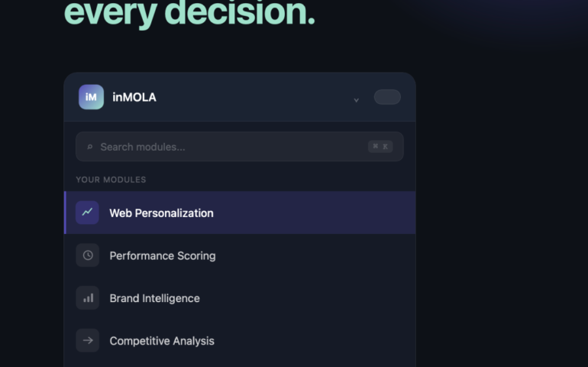Click the Performance Scoring clock icon
588x367 pixels.
[x=88, y=255]
